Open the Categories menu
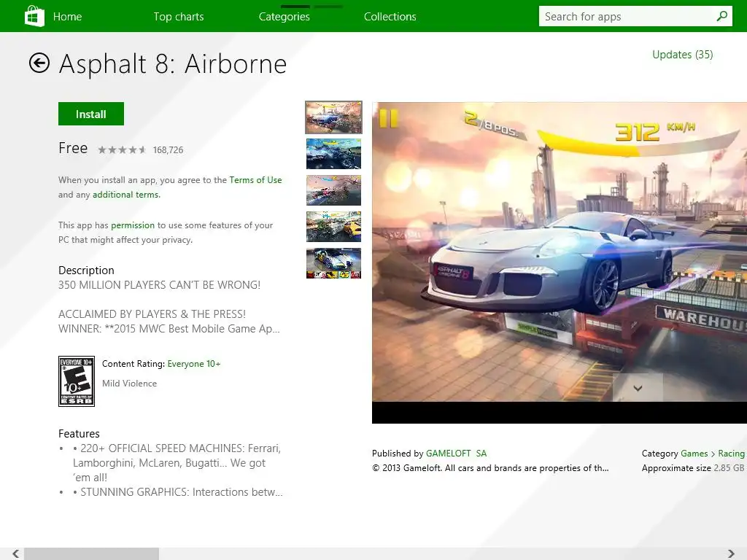The image size is (747, 560). (x=285, y=17)
